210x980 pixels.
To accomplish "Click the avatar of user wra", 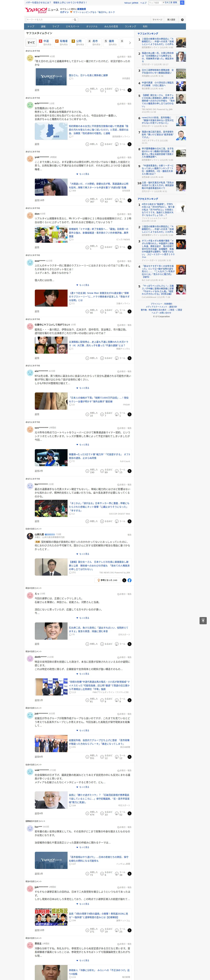I will (30, 58).
